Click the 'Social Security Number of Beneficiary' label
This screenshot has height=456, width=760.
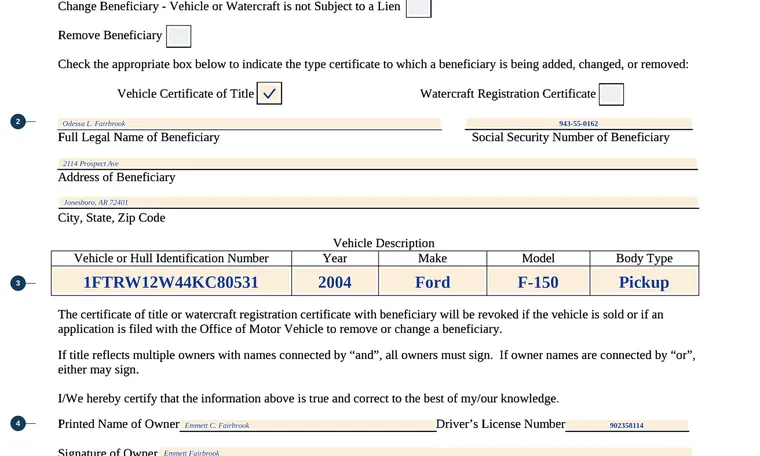pos(570,137)
